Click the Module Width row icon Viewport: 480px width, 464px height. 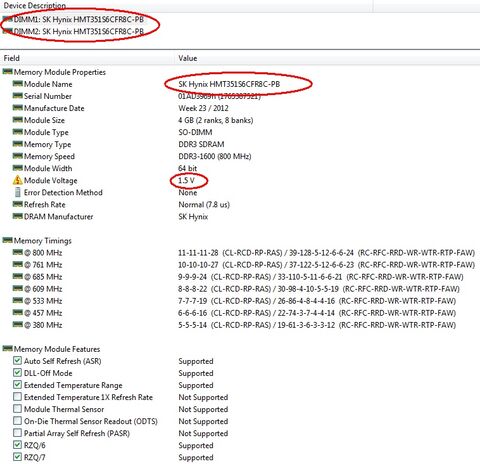tap(18, 168)
